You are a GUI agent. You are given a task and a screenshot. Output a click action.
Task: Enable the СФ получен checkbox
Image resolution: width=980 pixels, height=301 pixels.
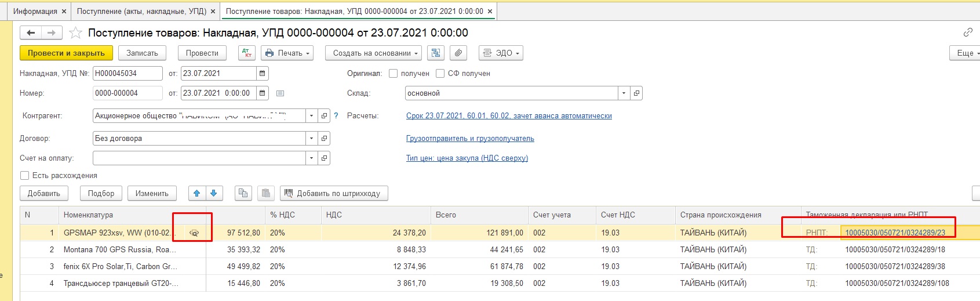coord(440,74)
